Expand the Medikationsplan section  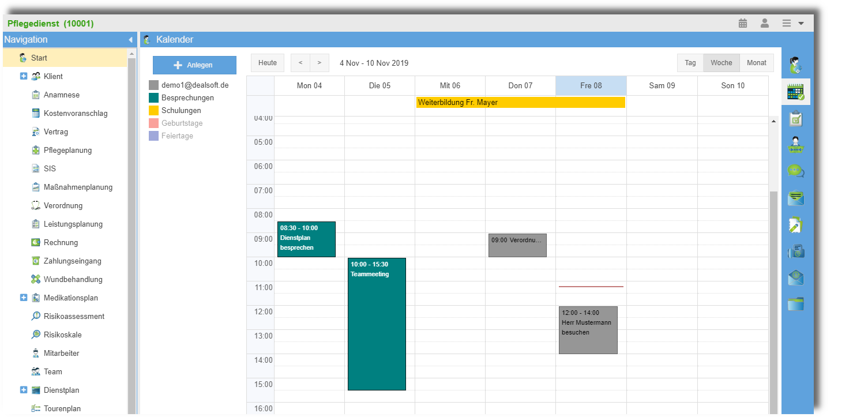(23, 298)
